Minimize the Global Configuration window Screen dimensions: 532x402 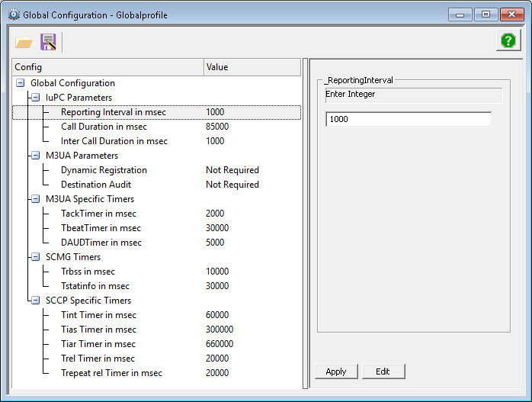(x=460, y=15)
